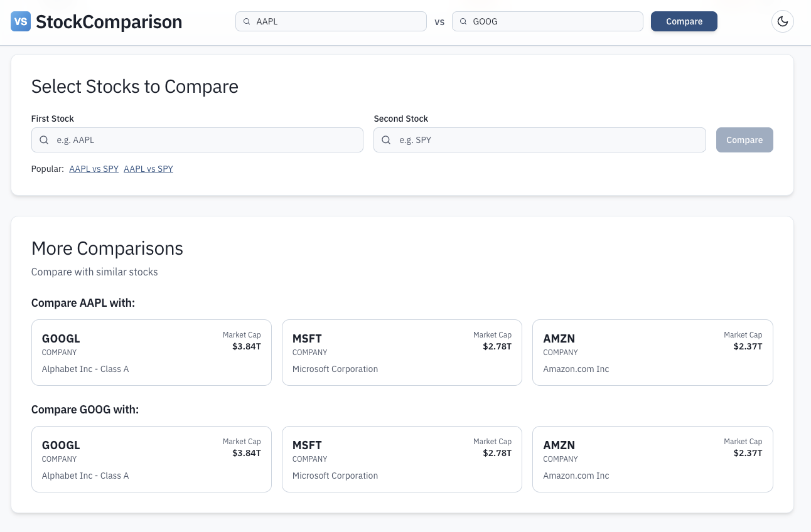Screen dimensions: 811x532
Task: Select the GOOGL card under Compare GOOG with
Action: (151, 459)
